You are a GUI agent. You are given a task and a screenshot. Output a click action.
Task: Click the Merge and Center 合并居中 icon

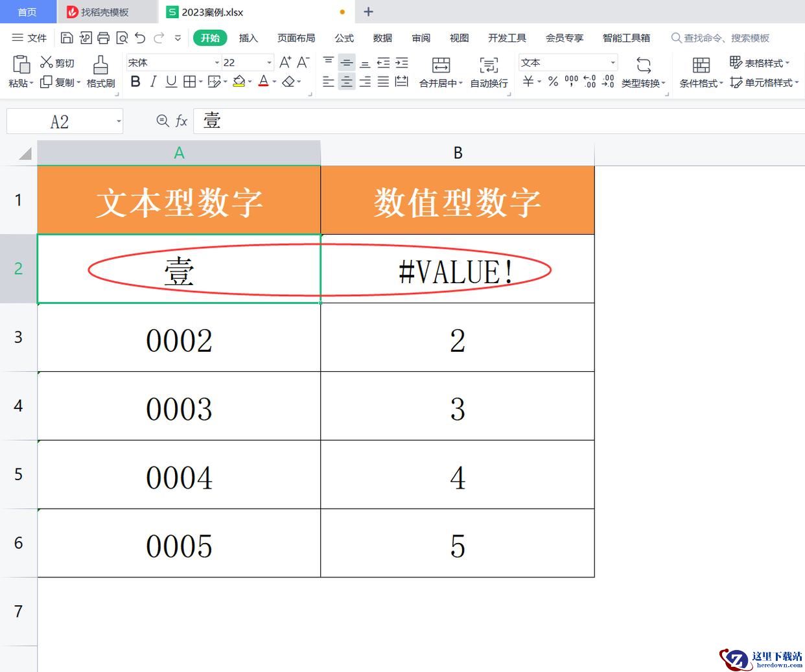[x=441, y=65]
